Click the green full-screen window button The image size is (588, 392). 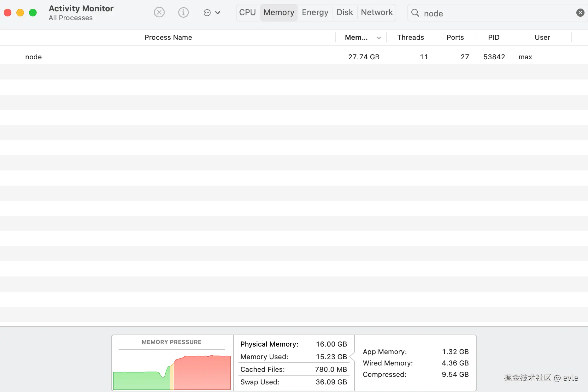tap(33, 13)
